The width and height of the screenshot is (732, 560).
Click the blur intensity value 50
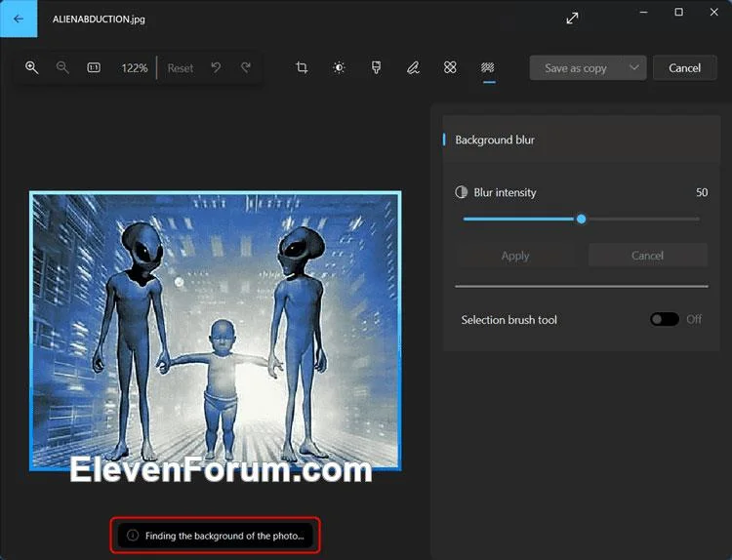(702, 192)
